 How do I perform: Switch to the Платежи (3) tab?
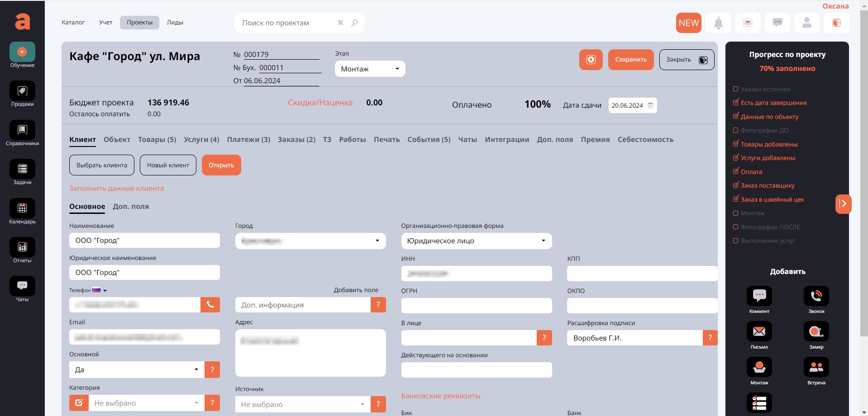point(248,140)
